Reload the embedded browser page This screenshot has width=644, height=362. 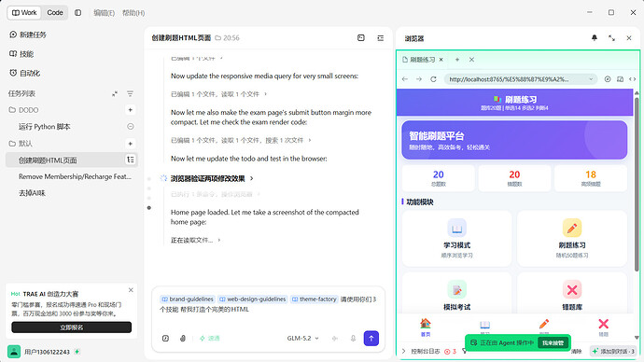[x=433, y=79]
